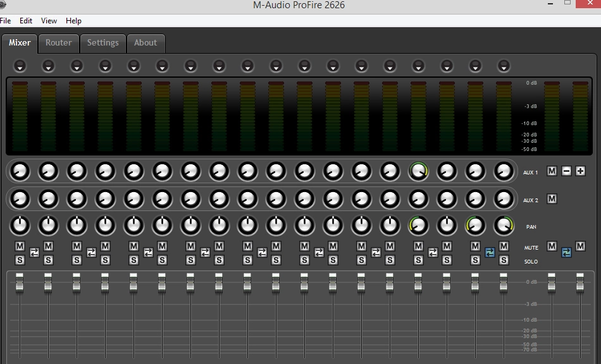
Task: Solo channel 1 with its S button
Action: [20, 260]
